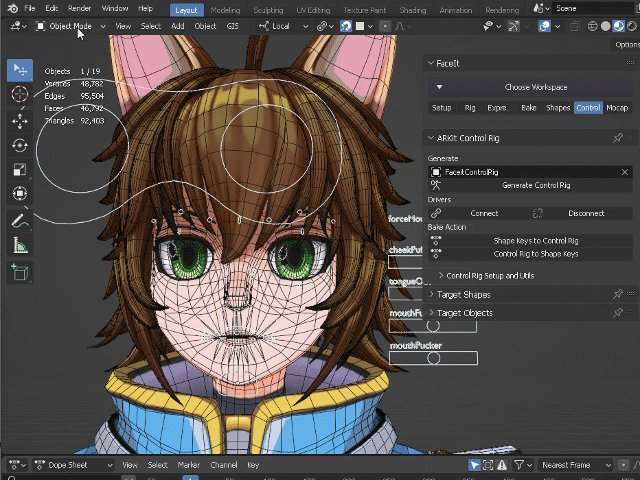Open the pivot point dropdown

tap(325, 26)
